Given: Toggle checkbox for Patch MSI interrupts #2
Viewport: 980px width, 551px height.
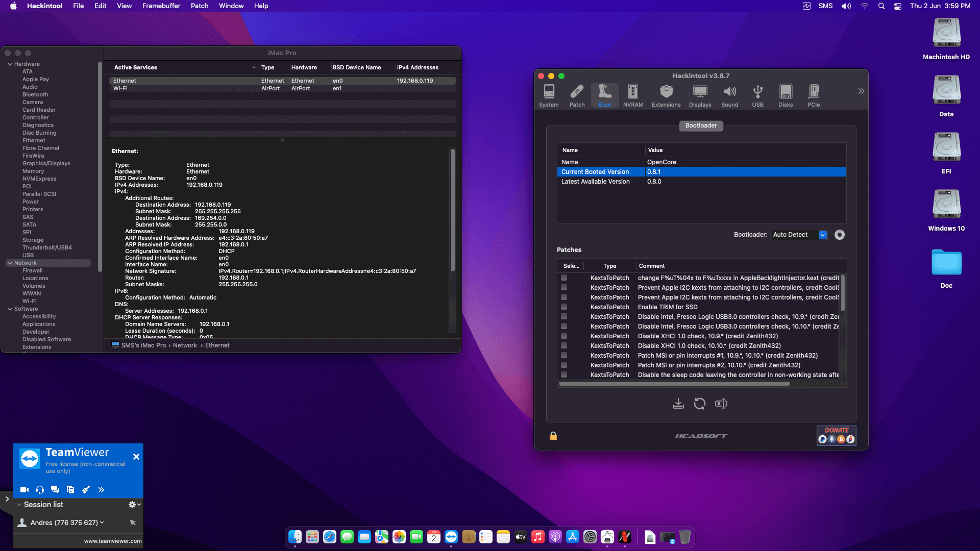Looking at the screenshot, I should pyautogui.click(x=564, y=365).
